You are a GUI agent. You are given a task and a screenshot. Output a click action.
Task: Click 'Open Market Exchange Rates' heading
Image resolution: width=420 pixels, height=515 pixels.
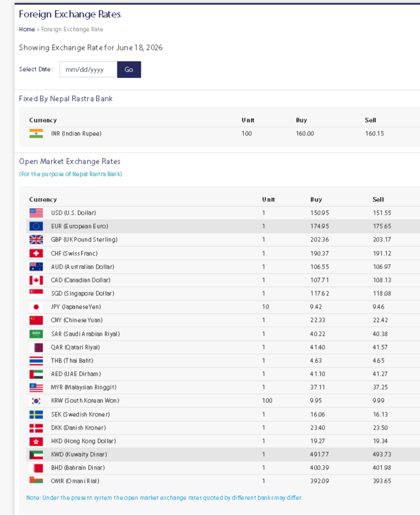pos(69,161)
